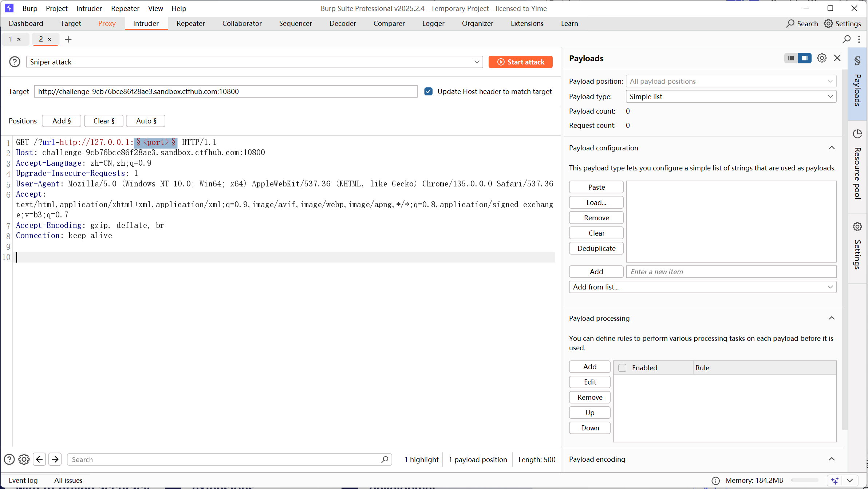Uncheck Update Host header to match target
Viewport: 868px width, 489px height.
(429, 91)
